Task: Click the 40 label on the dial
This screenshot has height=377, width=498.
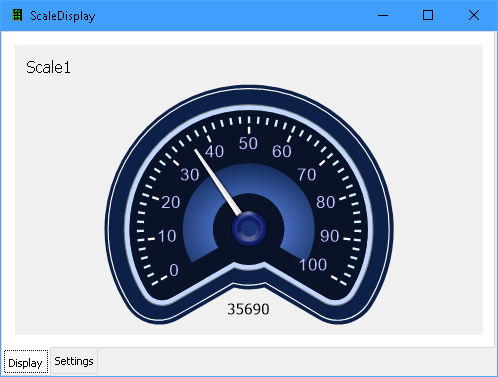Action: (214, 152)
